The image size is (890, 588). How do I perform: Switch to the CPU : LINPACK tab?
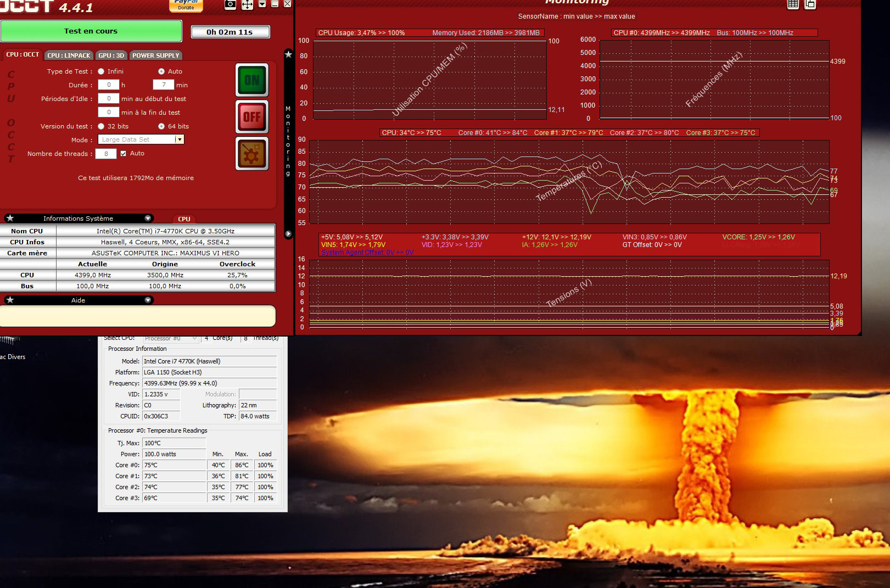pos(69,55)
